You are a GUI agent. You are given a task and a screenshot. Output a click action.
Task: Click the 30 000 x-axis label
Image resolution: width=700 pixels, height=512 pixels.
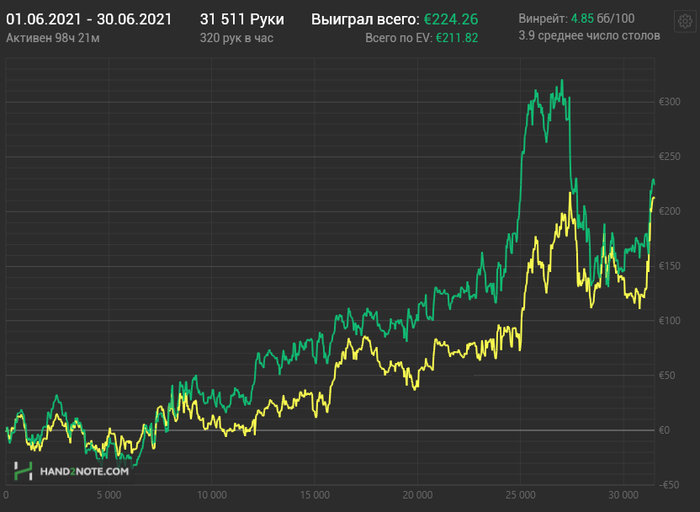tap(623, 495)
